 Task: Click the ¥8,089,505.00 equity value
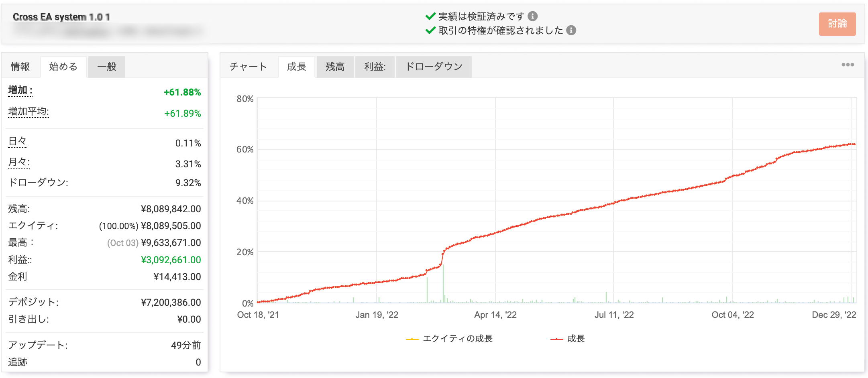pyautogui.click(x=171, y=226)
